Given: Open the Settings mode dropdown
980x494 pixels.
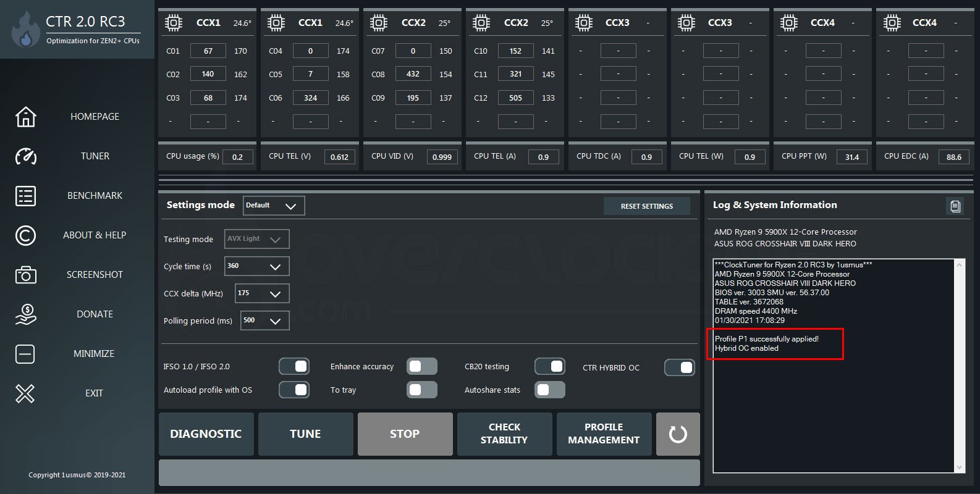Looking at the screenshot, I should click(274, 206).
